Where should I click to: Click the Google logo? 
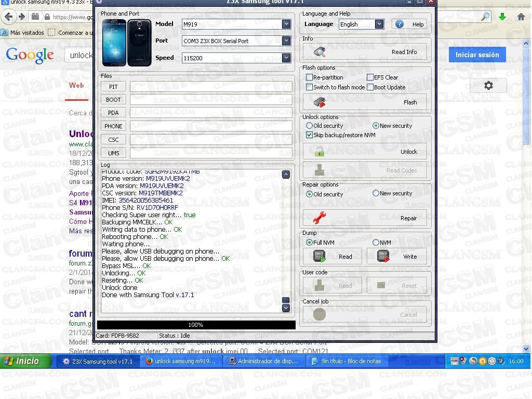[30, 55]
